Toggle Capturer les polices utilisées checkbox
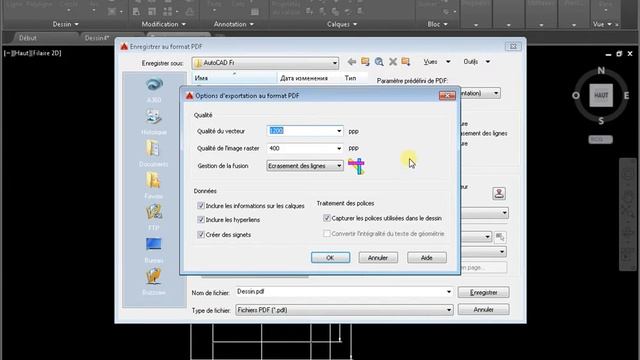Screen dimensions: 640x360 (327, 218)
